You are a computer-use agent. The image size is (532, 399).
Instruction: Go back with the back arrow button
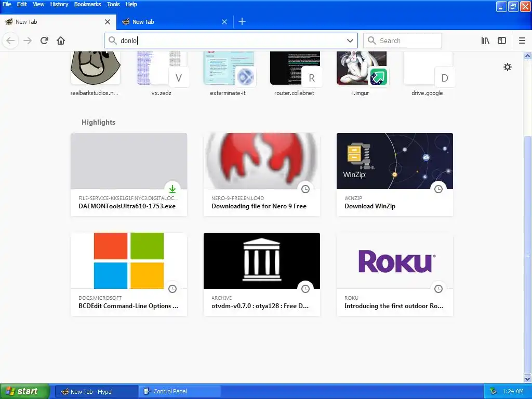10,41
